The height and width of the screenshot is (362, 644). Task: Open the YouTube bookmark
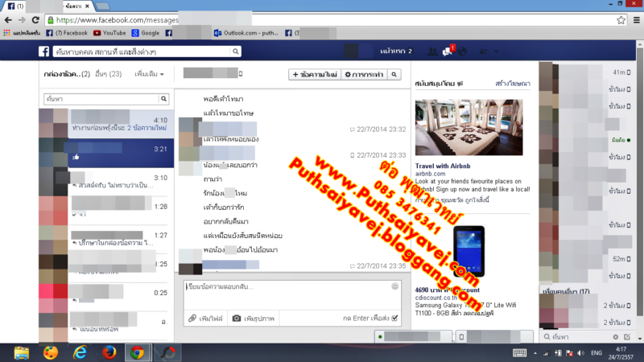click(109, 33)
